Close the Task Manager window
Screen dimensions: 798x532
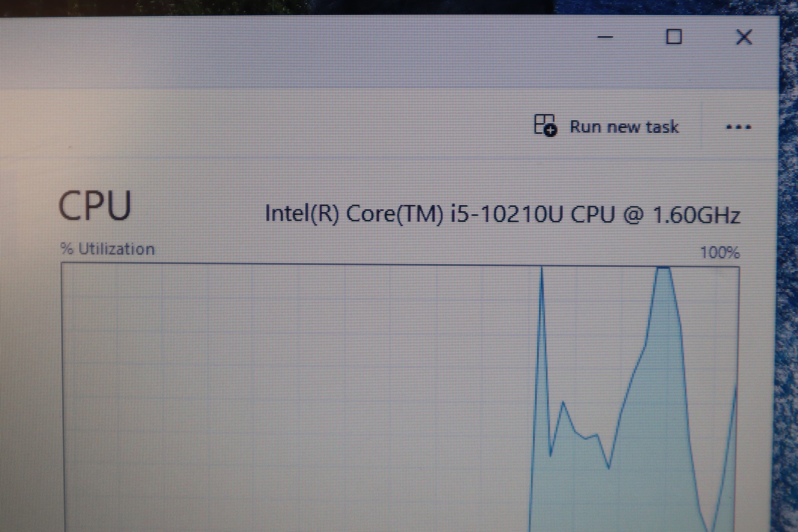pyautogui.click(x=744, y=37)
